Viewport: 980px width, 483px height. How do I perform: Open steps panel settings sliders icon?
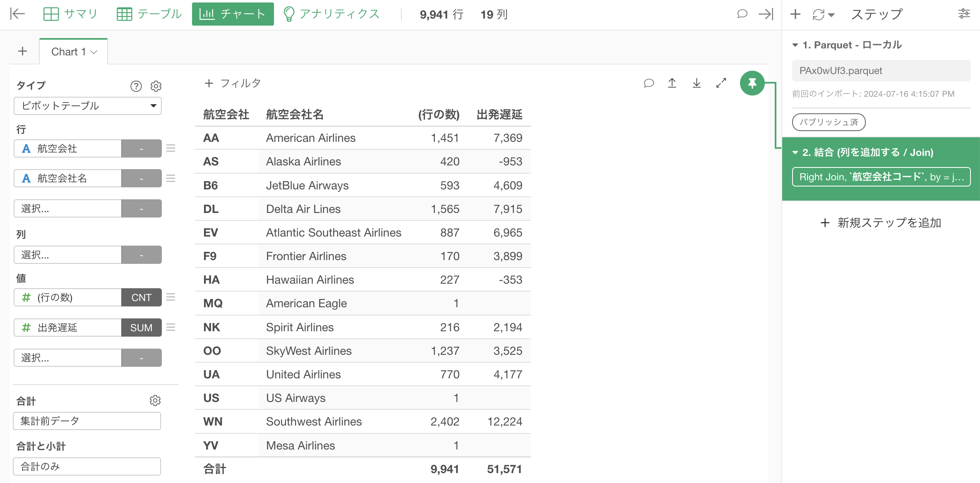click(964, 14)
